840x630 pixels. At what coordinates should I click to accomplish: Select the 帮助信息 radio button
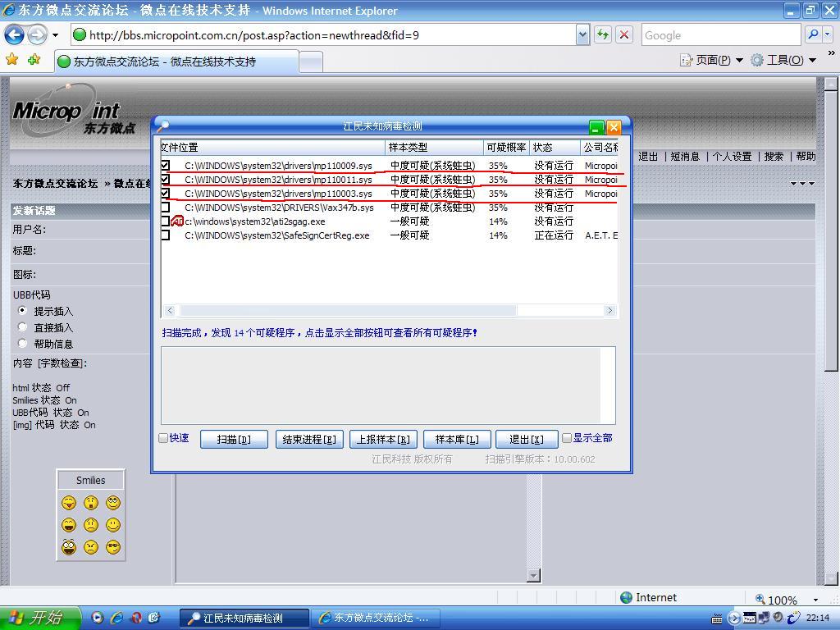pyautogui.click(x=22, y=343)
